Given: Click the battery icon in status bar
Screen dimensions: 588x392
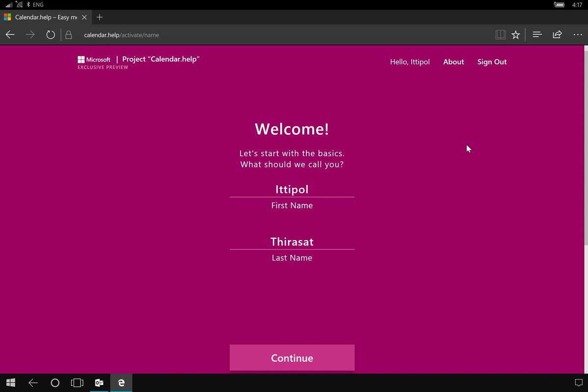Looking at the screenshot, I should click(559, 4).
